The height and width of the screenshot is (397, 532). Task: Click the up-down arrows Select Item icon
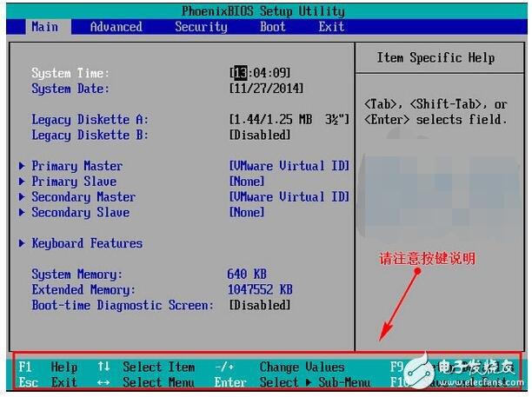click(104, 367)
